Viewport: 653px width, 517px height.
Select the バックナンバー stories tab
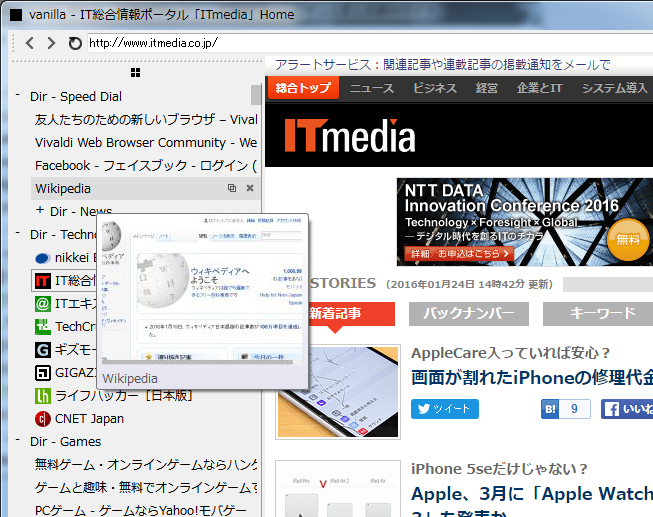pos(469,314)
